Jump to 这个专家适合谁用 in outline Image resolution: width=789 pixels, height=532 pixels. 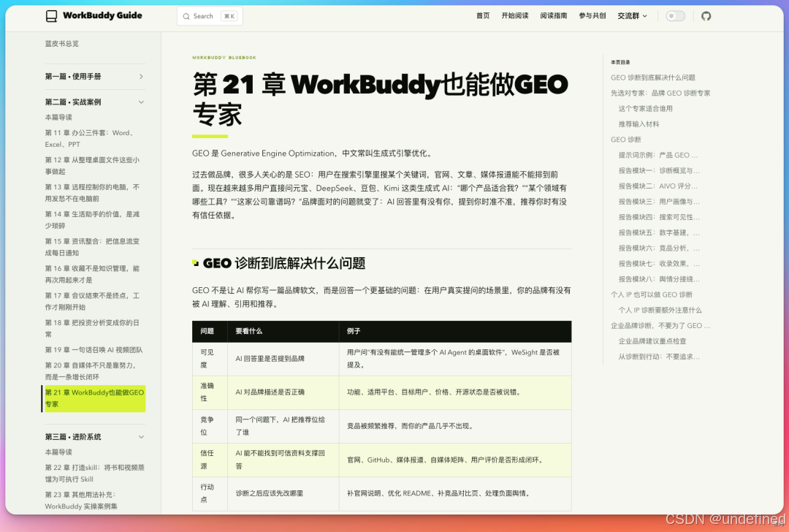645,109
